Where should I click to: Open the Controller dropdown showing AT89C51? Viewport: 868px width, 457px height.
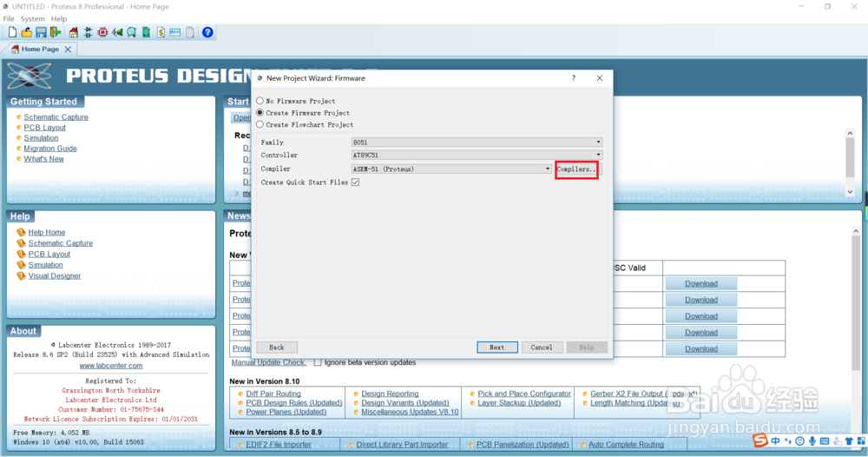[x=477, y=156]
